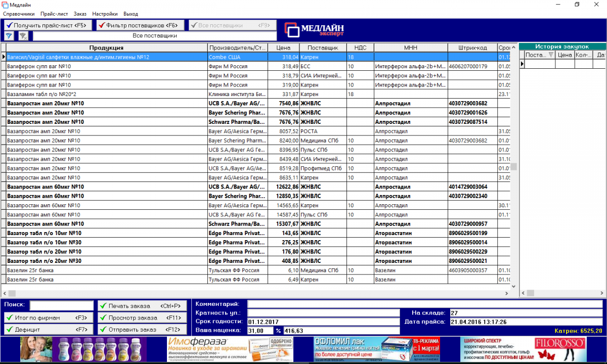Viewport: 607px width, 364px height.
Task: Open the Настройки menu
Action: tap(105, 14)
